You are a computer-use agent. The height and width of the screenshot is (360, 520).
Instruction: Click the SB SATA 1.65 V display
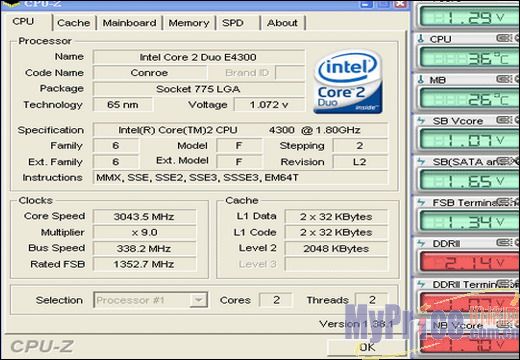[x=469, y=181]
